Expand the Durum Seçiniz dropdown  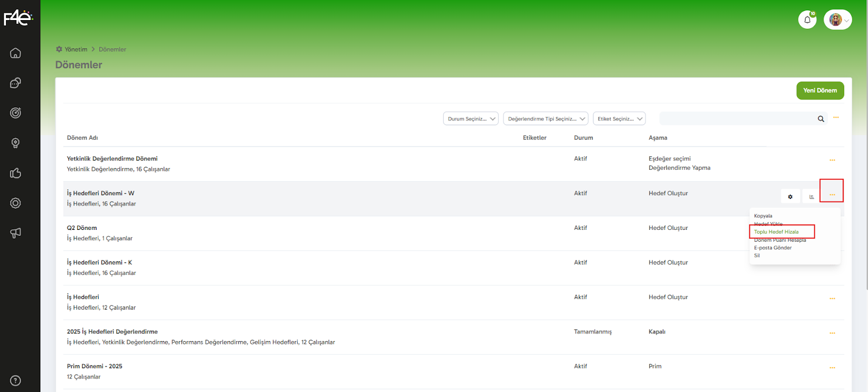coord(470,119)
